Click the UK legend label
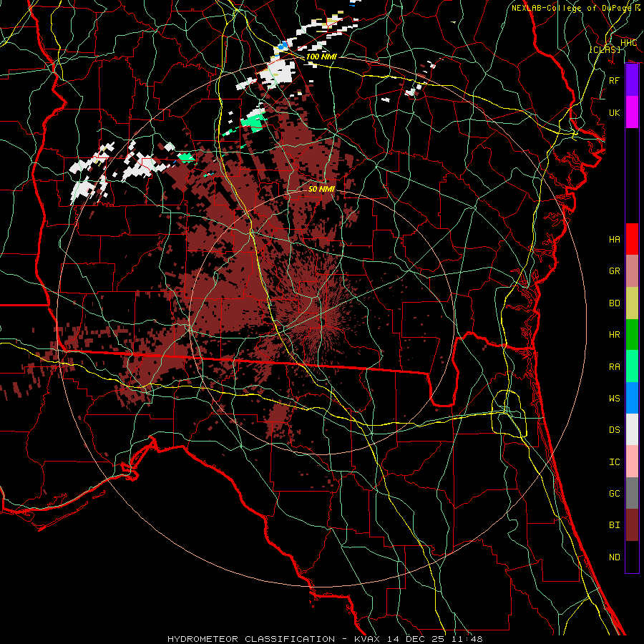 click(x=614, y=112)
